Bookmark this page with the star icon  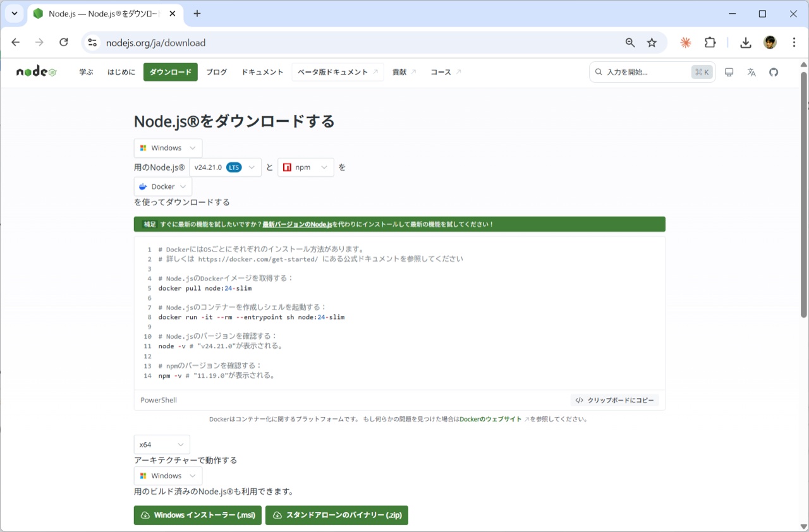tap(652, 42)
